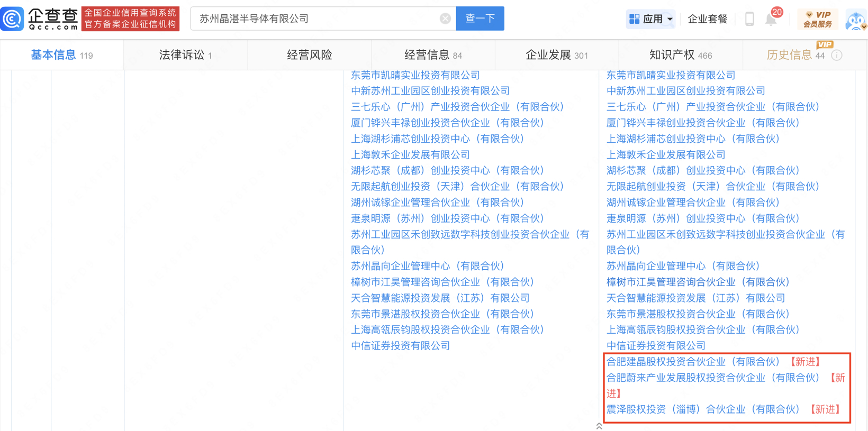868x431 pixels.
Task: Open 疌泉明源（苏州）创业投资中心 in right column
Action: [703, 218]
